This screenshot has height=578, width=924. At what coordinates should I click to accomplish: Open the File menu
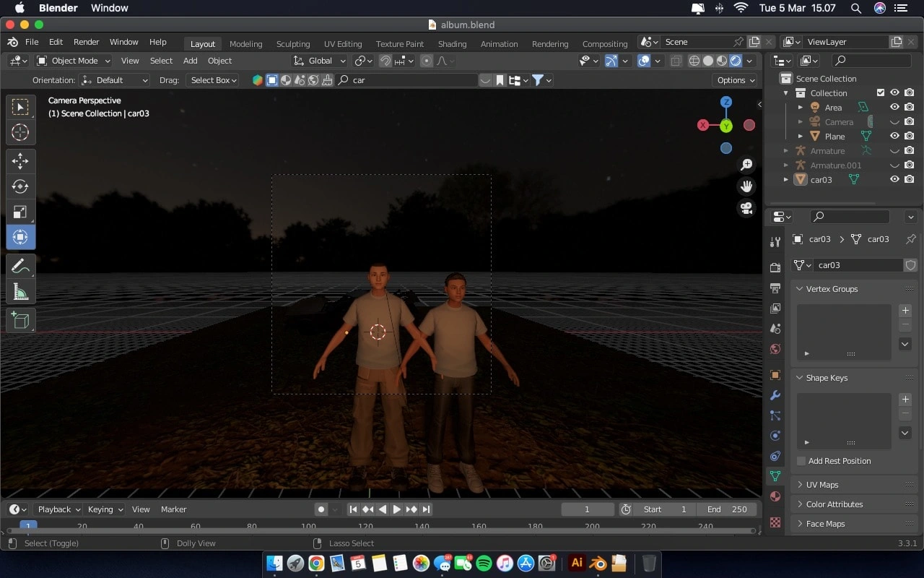coord(32,42)
